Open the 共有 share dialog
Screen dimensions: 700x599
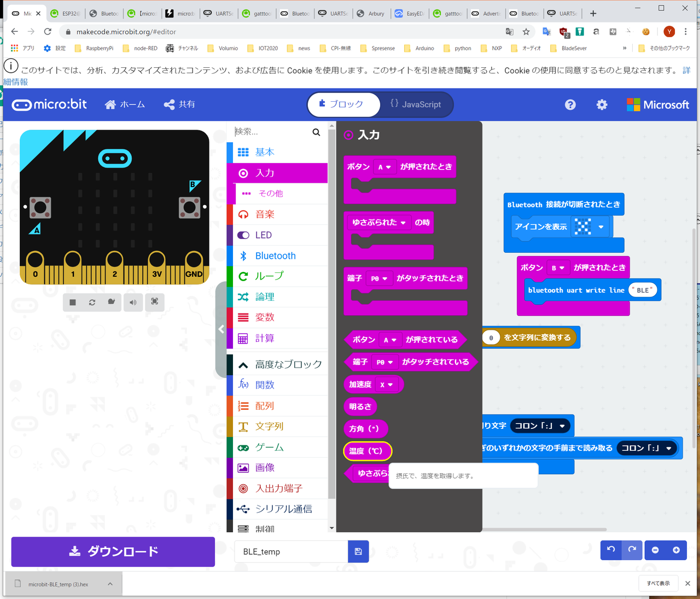coord(179,104)
